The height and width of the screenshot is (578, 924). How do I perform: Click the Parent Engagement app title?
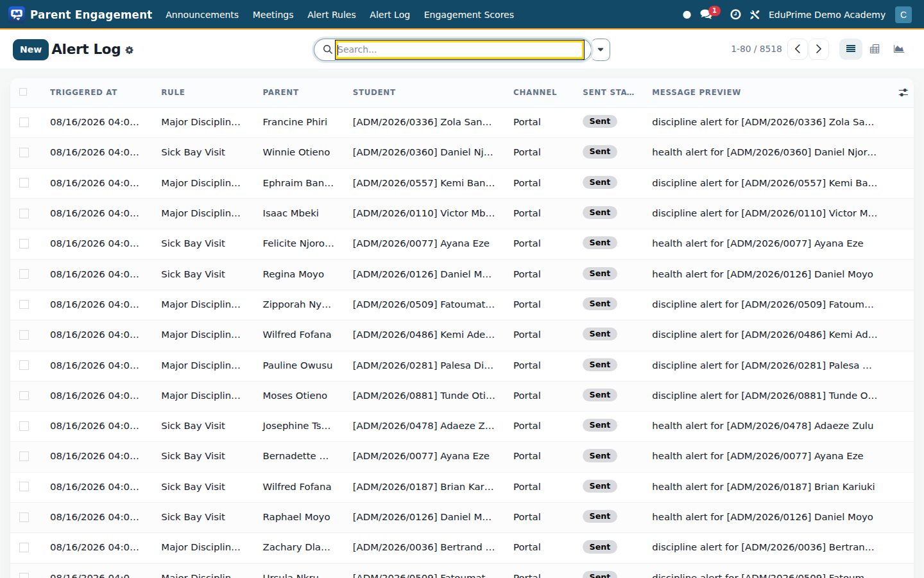(91, 15)
